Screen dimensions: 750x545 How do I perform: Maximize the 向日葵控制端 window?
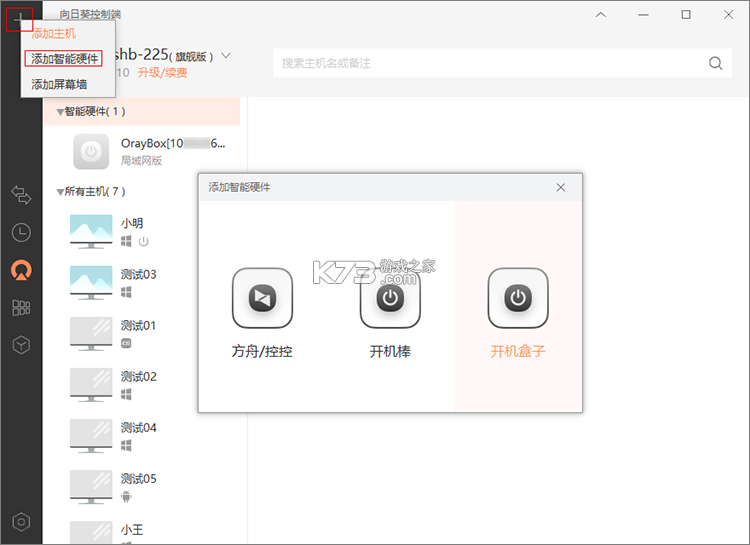[686, 15]
